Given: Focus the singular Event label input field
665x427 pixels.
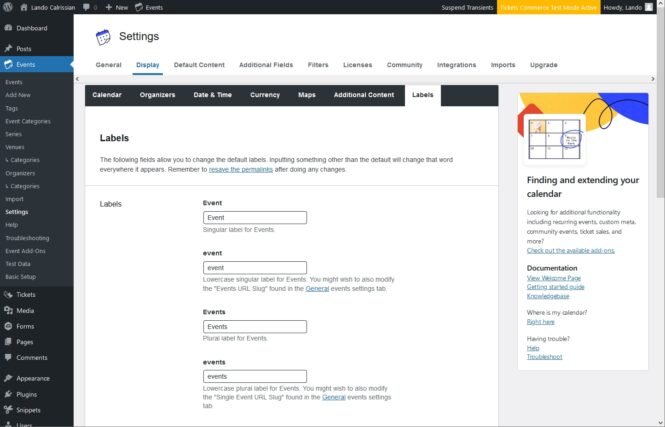Looking at the screenshot, I should 254,217.
